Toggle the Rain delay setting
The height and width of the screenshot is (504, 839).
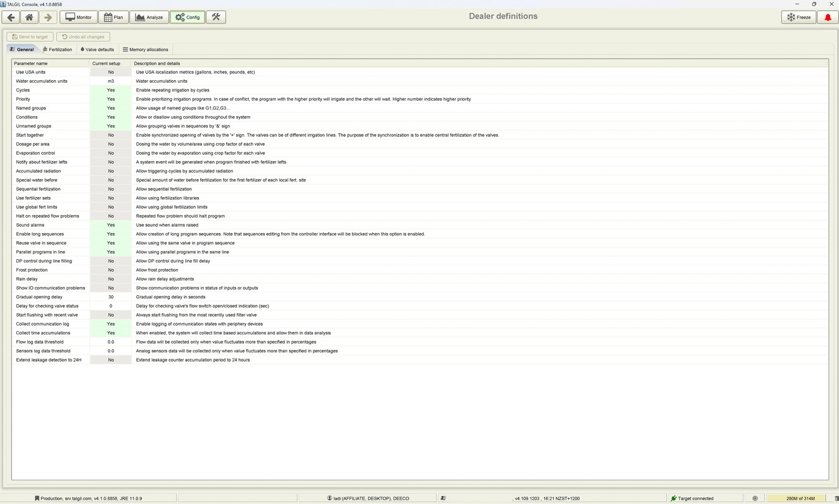tap(111, 279)
